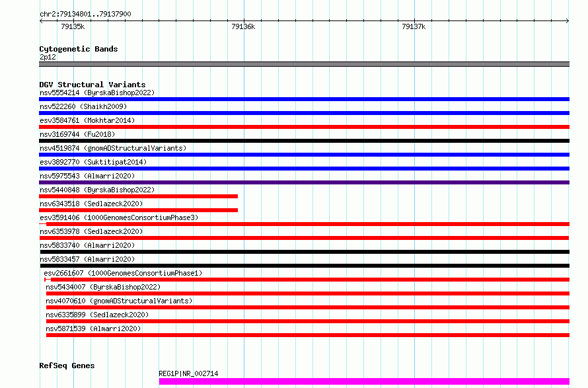Click variant label nsv6353978 (Sedlazeck2020)

pos(91,231)
